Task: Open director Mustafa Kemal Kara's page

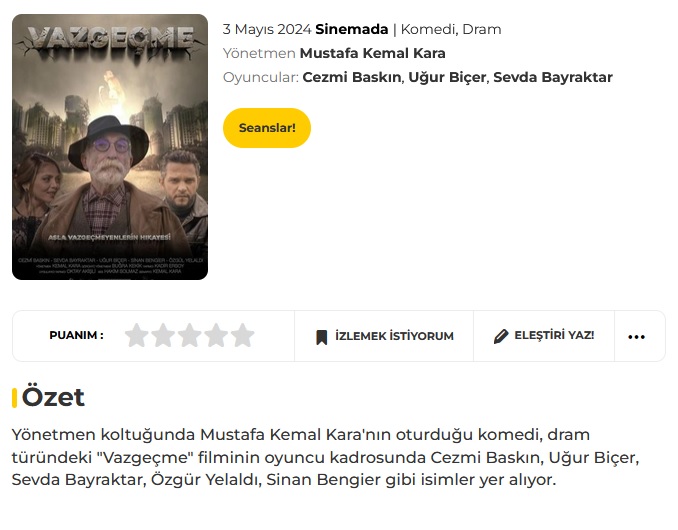Action: tap(372, 53)
